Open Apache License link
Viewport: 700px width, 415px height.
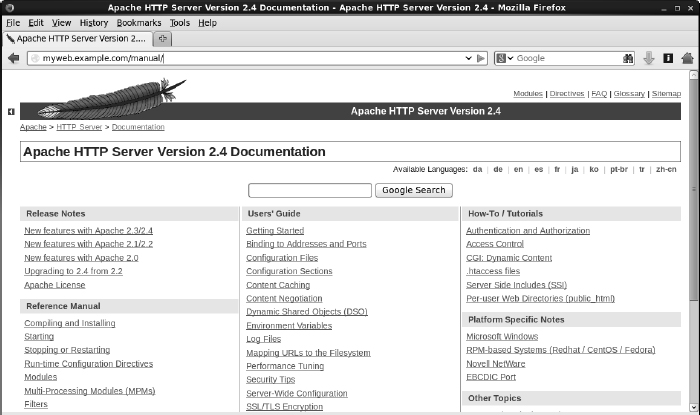point(54,285)
